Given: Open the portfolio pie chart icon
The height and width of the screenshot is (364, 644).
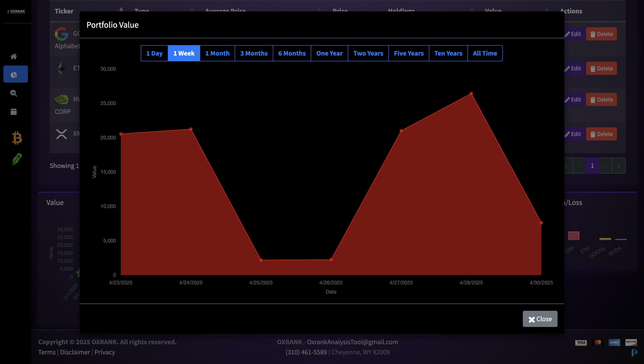Looking at the screenshot, I should pos(14,75).
